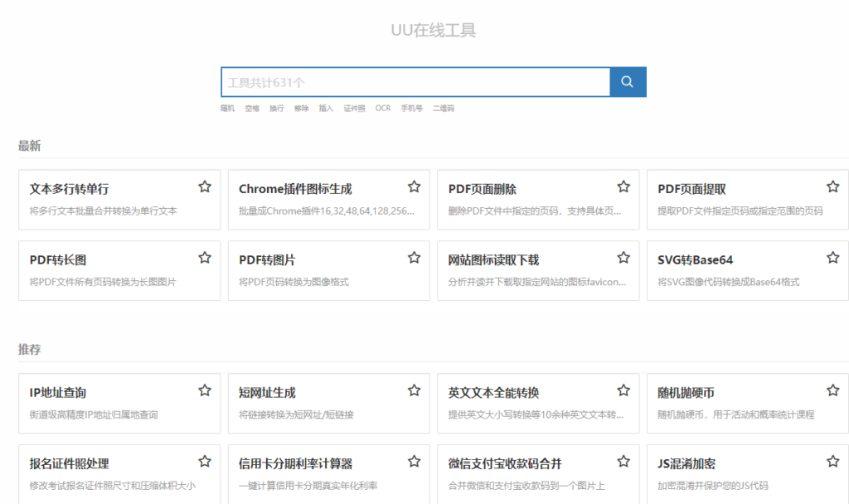Star the Chrome插件图标生成 tool
This screenshot has width=849, height=504.
(415, 187)
